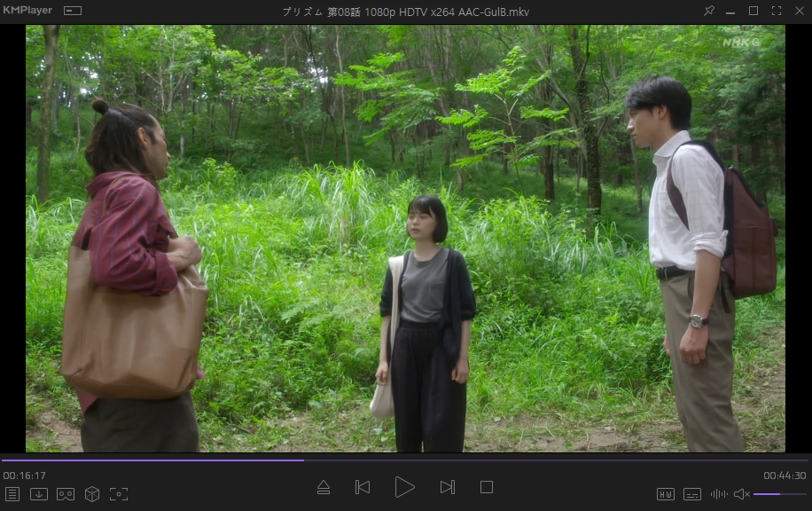Click the video title in title bar
Screen dimensions: 812x511
tap(405, 12)
